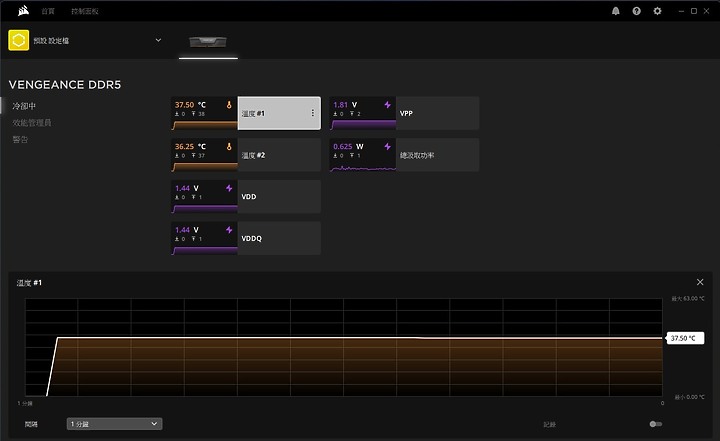This screenshot has width=720, height=441.
Task: Click the 最小 0.00 °C graph label
Action: [x=689, y=397]
